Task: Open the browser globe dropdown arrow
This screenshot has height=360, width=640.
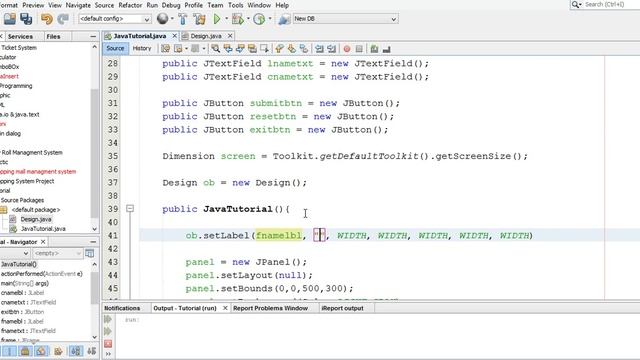Action: [x=172, y=19]
